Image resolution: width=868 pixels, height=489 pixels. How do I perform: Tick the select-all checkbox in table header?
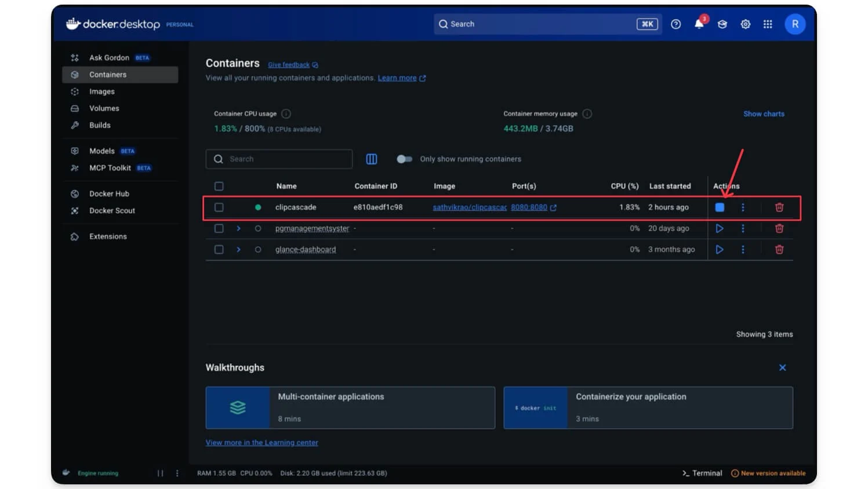pos(219,186)
